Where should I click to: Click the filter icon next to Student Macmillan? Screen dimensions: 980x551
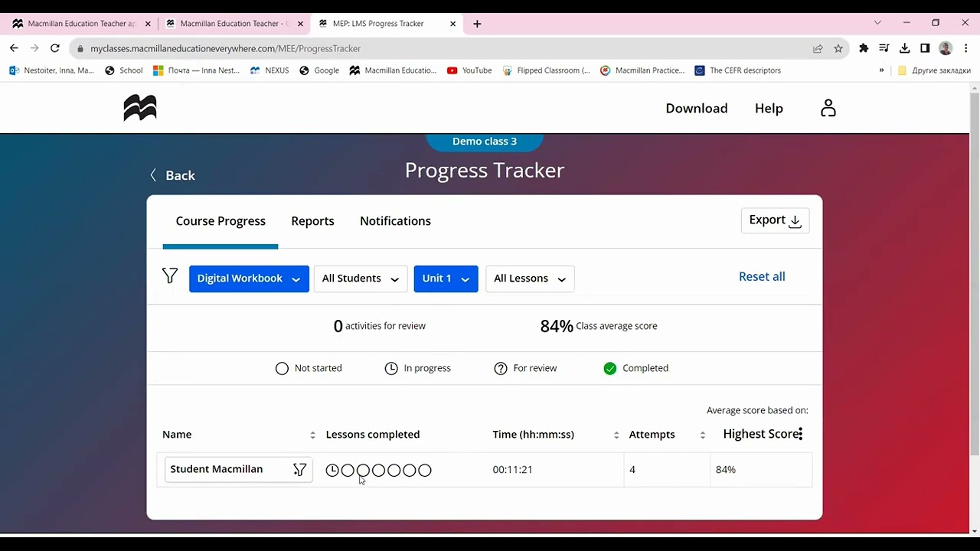[x=299, y=470]
